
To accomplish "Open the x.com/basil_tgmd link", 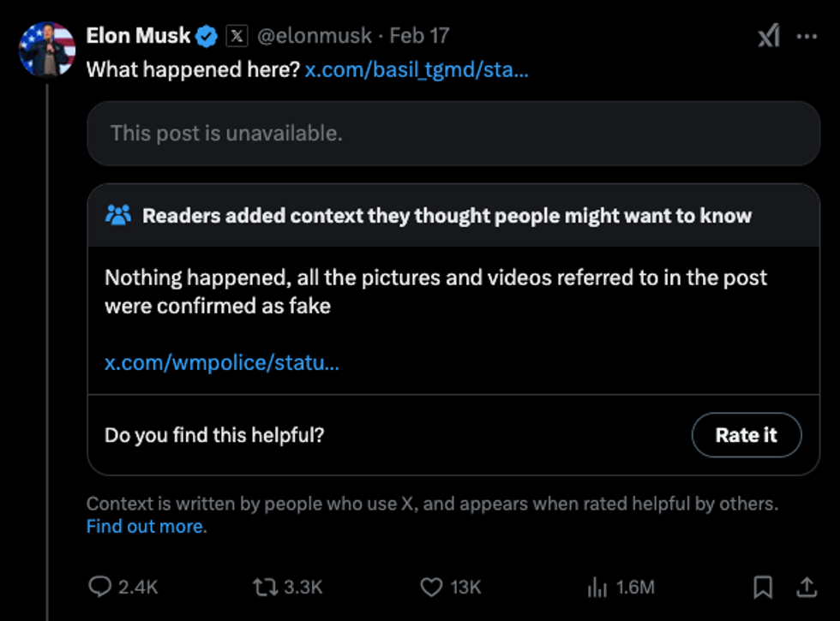I will click(x=417, y=69).
